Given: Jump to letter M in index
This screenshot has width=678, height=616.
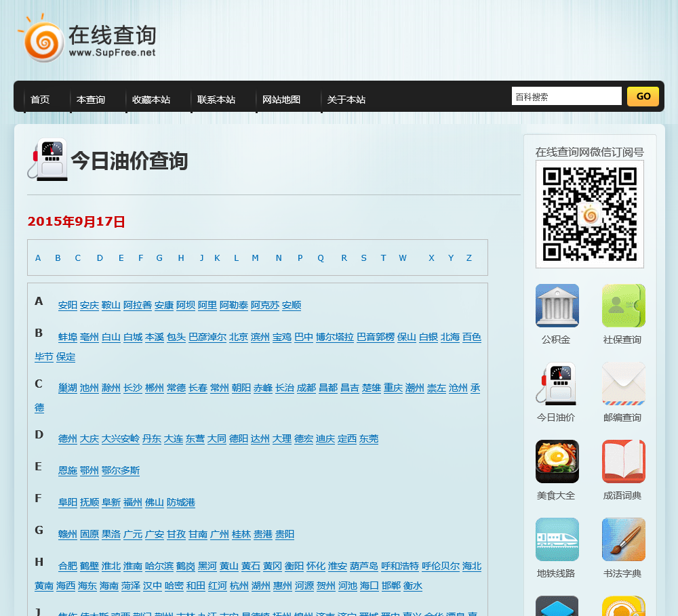Looking at the screenshot, I should [x=256, y=258].
